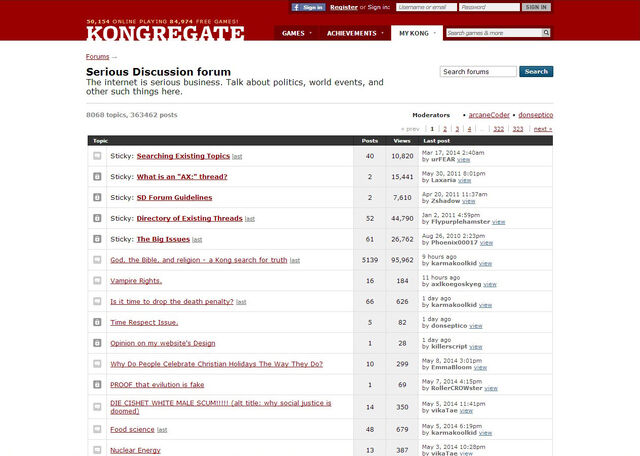Go to next page
Image resolution: width=640 pixels, height=456 pixels.
[543, 129]
